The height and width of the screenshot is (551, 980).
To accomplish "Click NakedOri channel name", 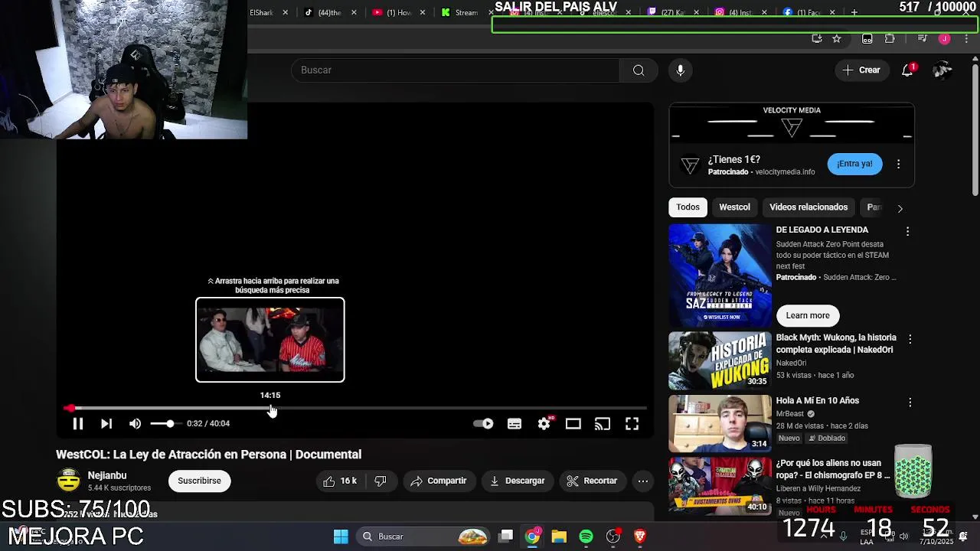I will (x=791, y=364).
